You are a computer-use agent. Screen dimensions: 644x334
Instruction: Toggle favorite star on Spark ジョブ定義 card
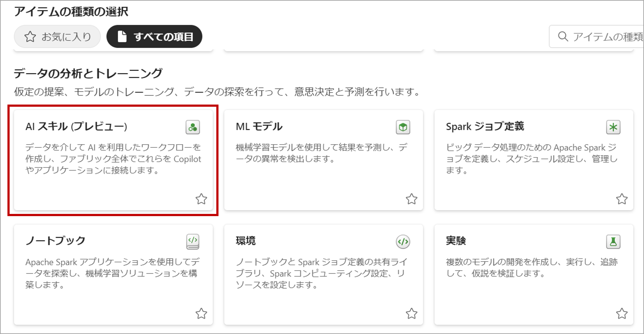pos(622,199)
